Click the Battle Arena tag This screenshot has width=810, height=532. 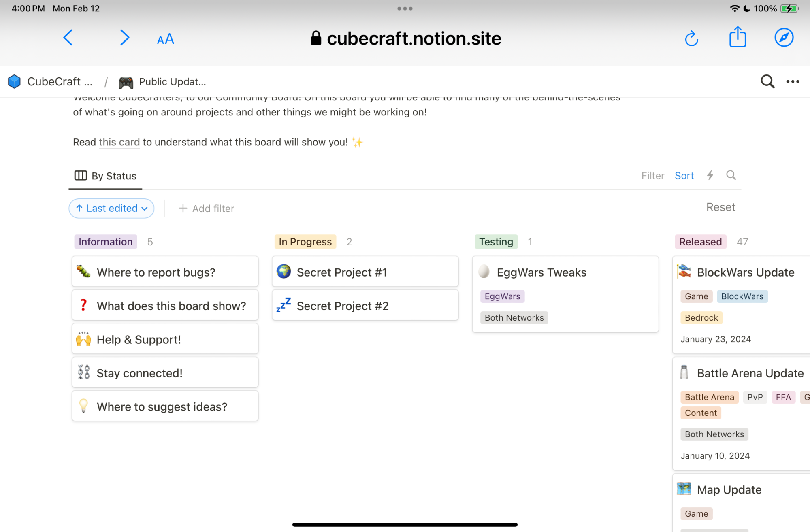[709, 397]
